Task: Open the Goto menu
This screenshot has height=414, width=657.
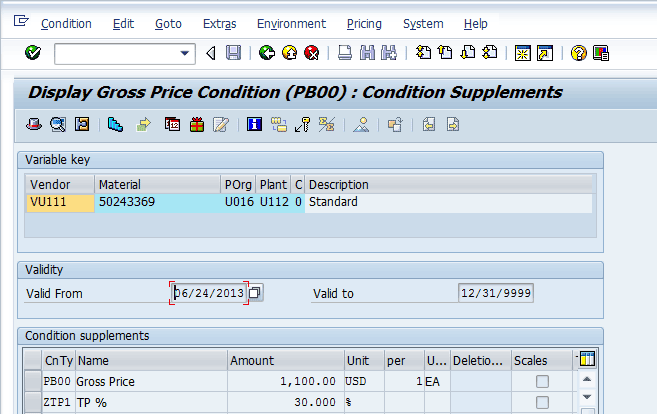Action: (x=168, y=23)
